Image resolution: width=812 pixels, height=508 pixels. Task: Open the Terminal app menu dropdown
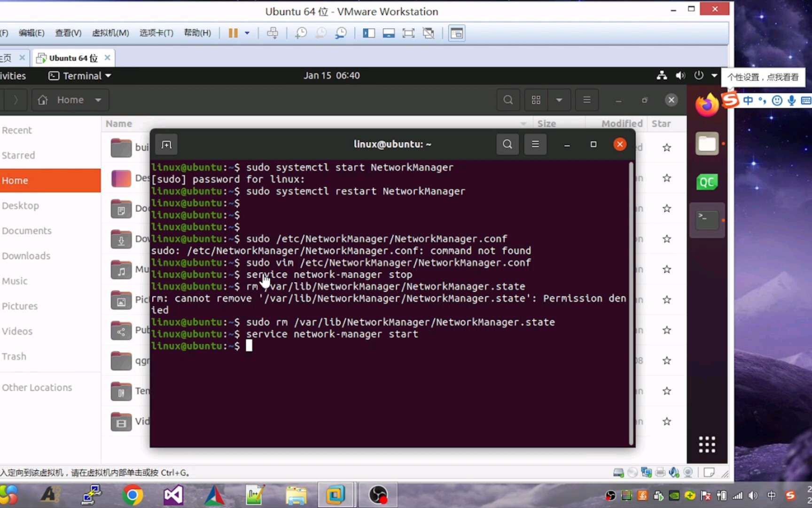[x=80, y=76]
